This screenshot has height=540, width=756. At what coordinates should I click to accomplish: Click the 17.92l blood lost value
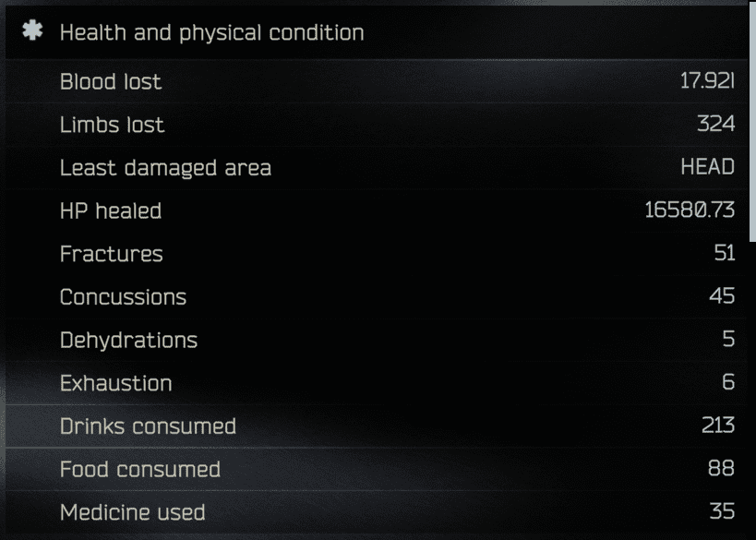pos(707,81)
